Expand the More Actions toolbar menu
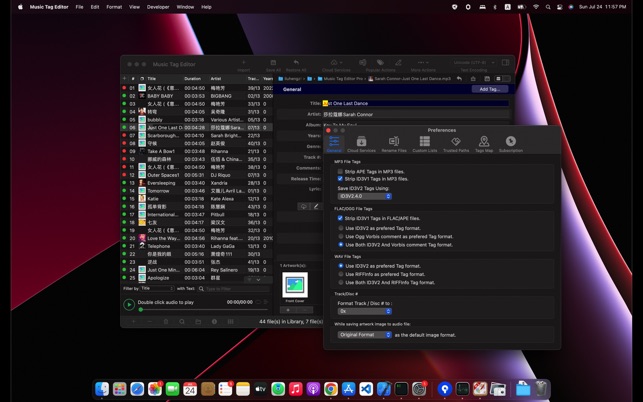Viewport: 643px width, 402px height. 423,63
